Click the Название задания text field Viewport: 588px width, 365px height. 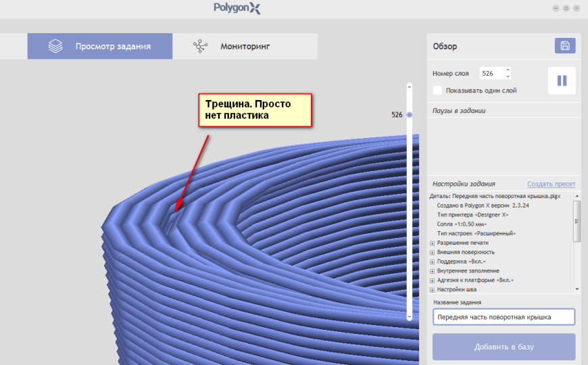tap(504, 317)
